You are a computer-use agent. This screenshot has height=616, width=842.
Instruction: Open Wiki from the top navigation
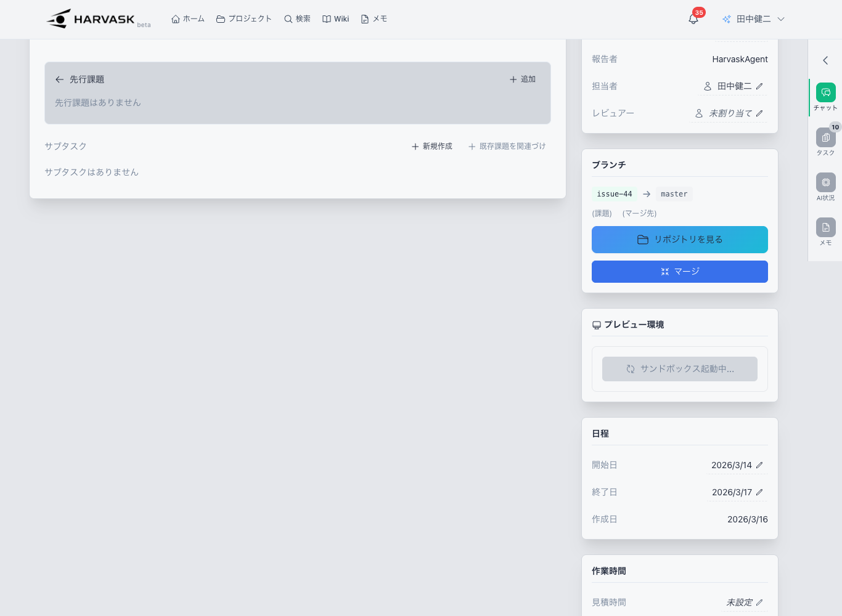coord(336,19)
